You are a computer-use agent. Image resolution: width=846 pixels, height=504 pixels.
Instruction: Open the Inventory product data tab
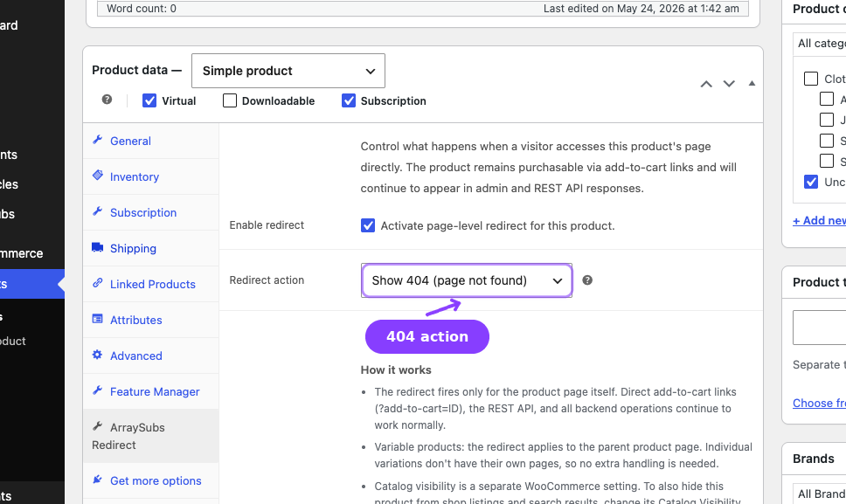click(151, 176)
